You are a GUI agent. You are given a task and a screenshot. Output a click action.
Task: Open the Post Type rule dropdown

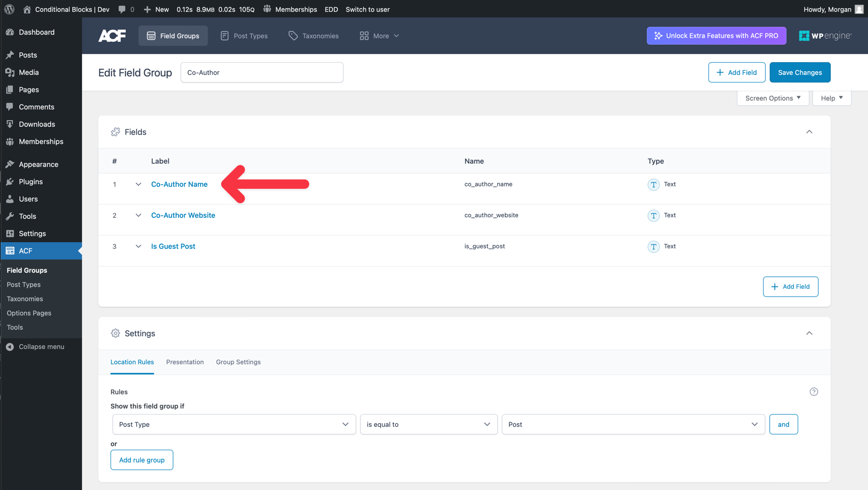234,424
